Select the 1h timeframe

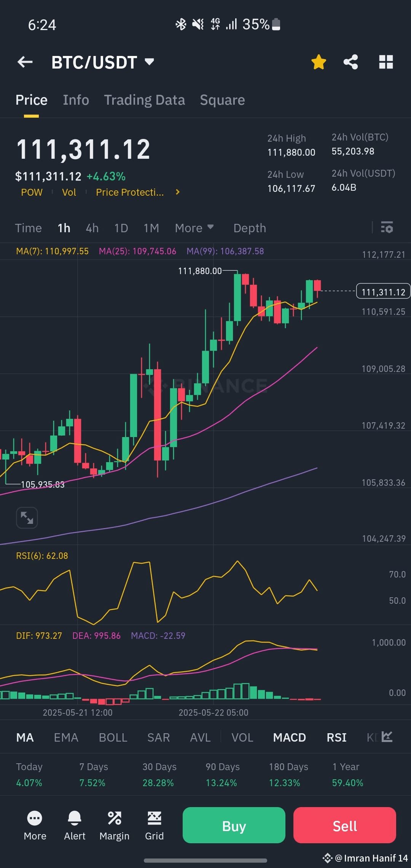point(64,228)
